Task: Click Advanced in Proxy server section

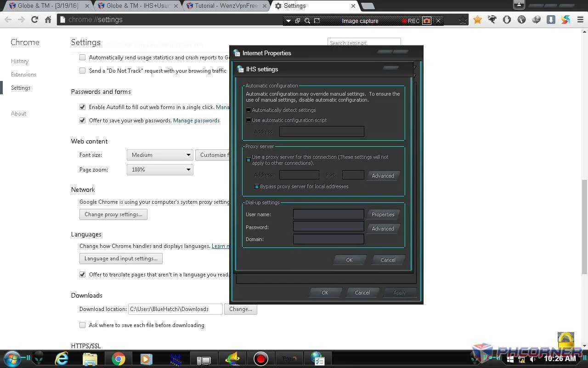Action: pyautogui.click(x=383, y=176)
